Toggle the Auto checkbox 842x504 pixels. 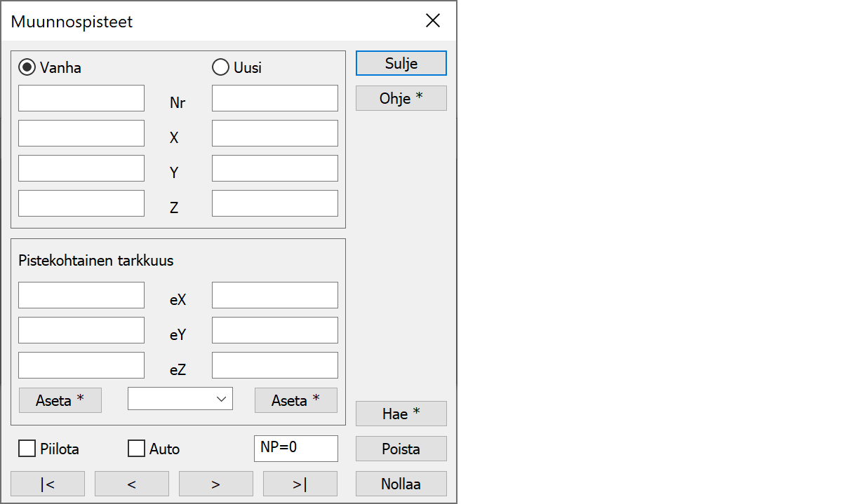(137, 449)
